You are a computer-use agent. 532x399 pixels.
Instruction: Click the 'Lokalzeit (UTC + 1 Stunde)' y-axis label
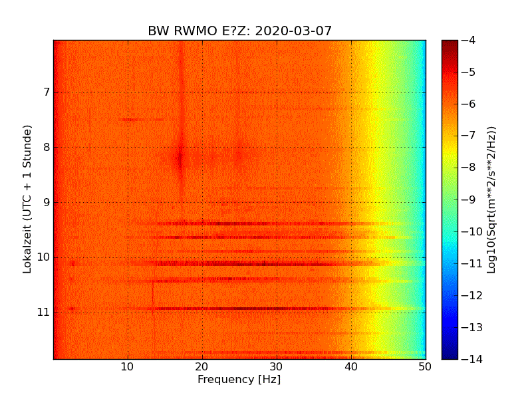point(27,199)
